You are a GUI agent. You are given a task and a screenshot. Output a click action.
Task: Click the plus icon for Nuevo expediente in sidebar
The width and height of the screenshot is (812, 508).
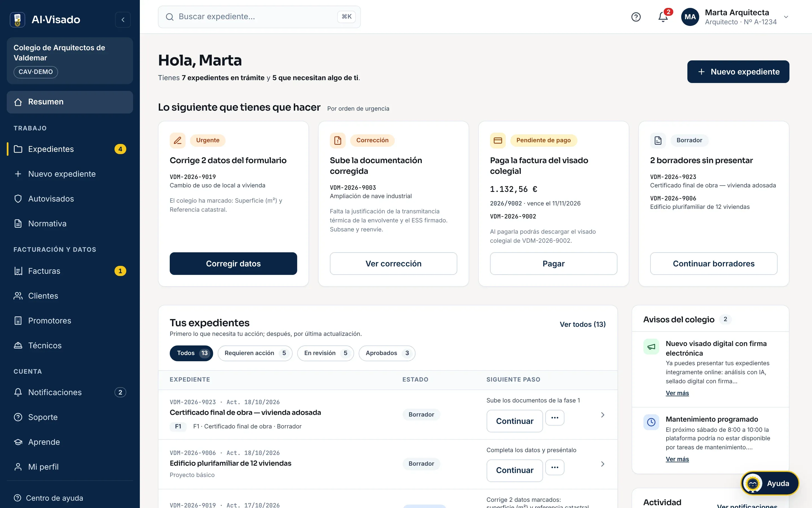(18, 174)
